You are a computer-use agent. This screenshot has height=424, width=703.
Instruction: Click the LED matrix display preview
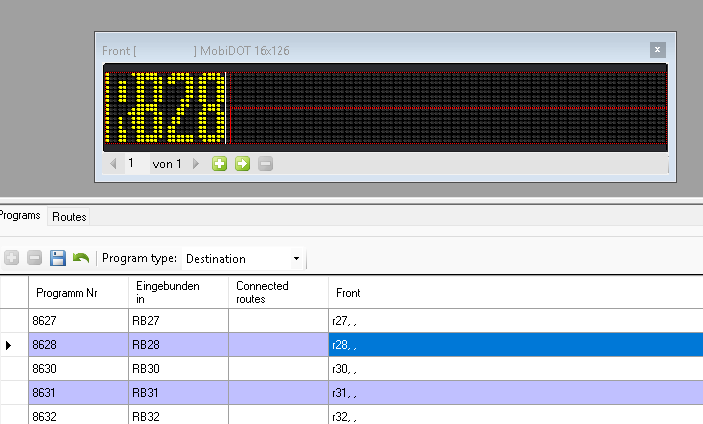[x=385, y=108]
